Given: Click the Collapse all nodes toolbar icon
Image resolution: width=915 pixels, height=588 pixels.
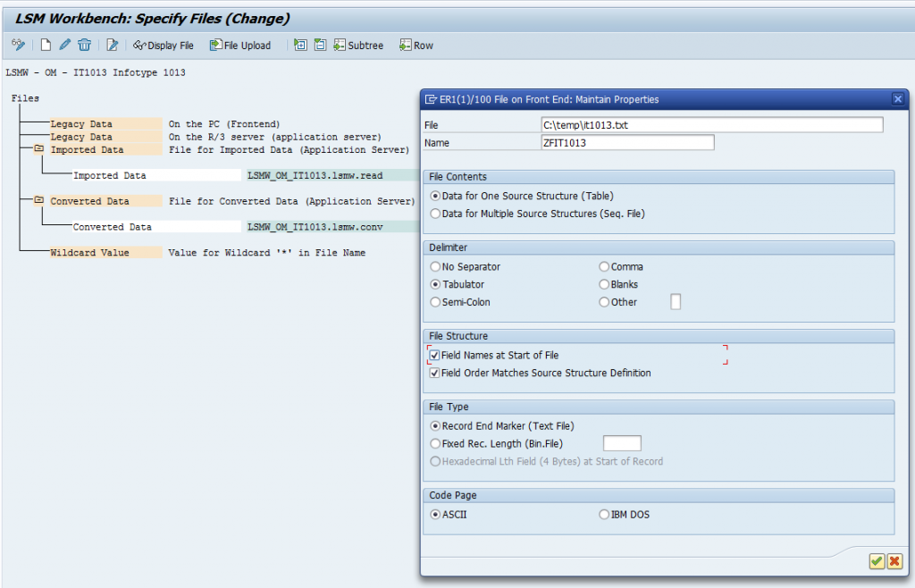Looking at the screenshot, I should (320, 45).
